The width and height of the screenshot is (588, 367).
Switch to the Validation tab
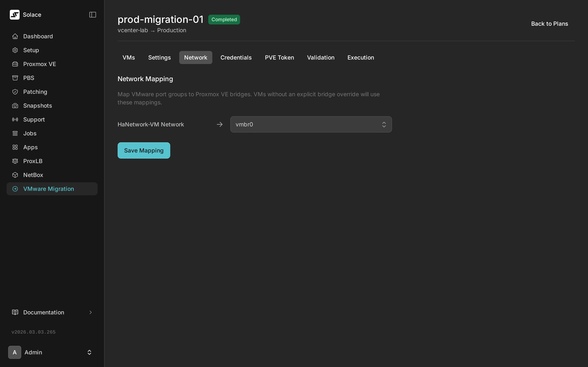pyautogui.click(x=321, y=57)
